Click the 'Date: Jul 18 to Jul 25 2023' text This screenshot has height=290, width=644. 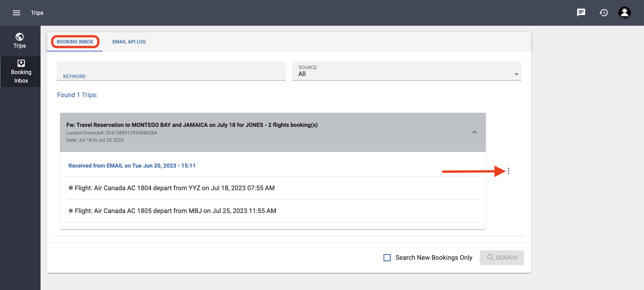pyautogui.click(x=95, y=140)
